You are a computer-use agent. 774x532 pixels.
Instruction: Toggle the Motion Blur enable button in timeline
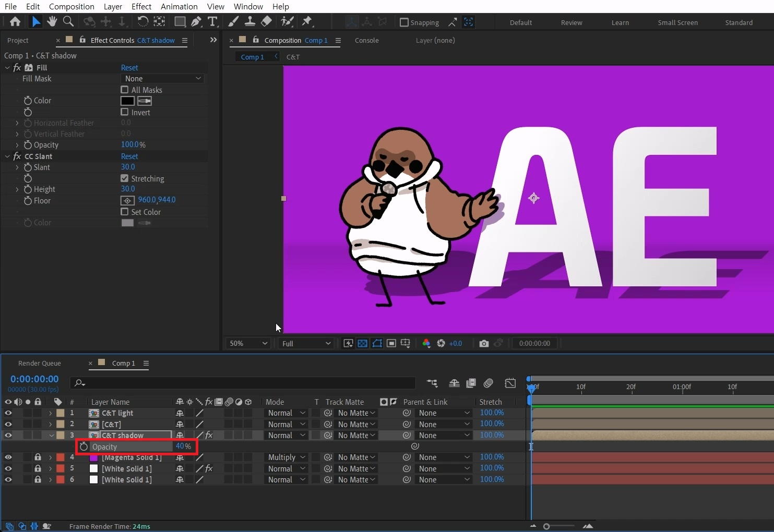[488, 383]
